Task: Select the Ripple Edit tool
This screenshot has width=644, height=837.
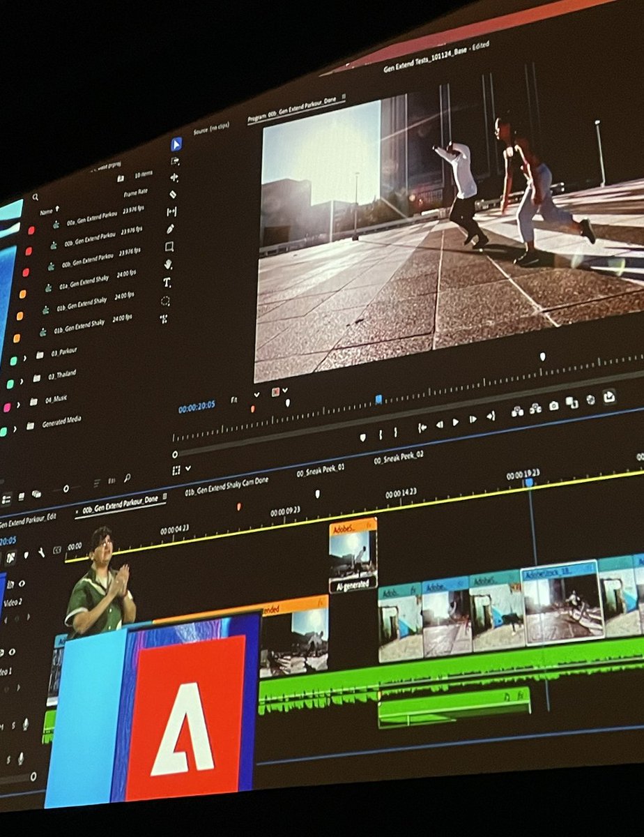Action: [x=174, y=178]
